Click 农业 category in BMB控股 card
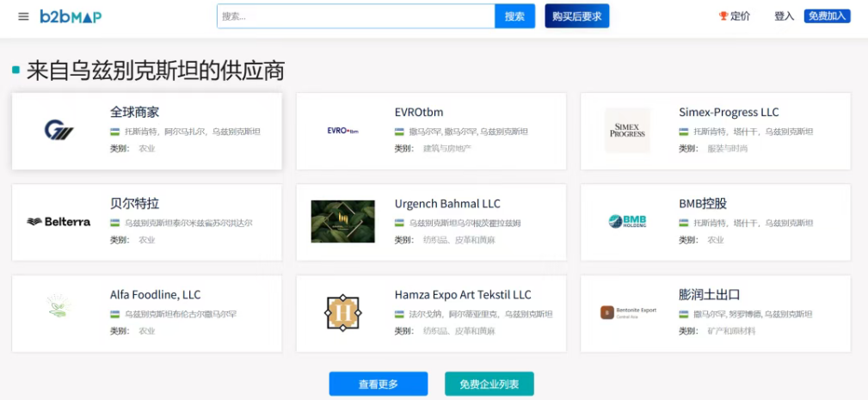The image size is (868, 400). point(716,239)
